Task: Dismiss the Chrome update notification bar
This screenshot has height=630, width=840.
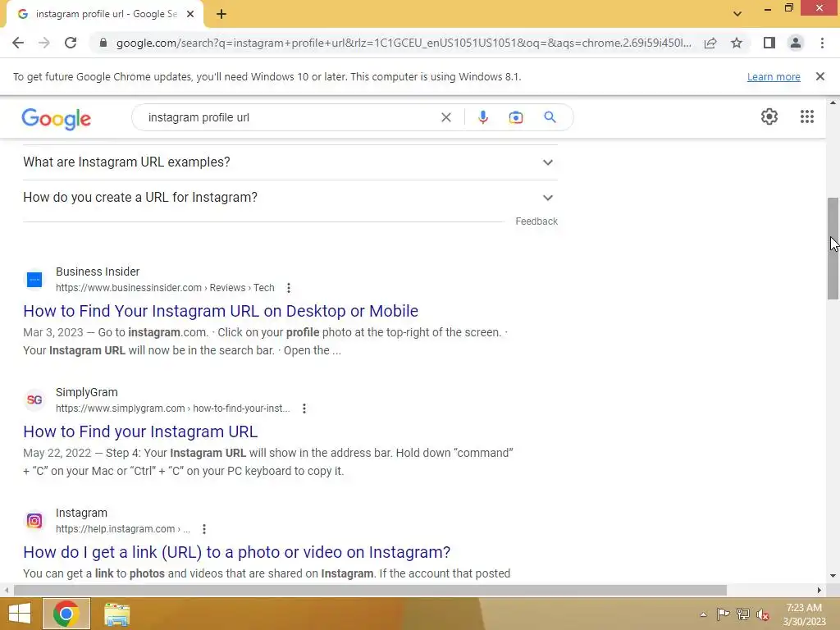Action: [819, 76]
